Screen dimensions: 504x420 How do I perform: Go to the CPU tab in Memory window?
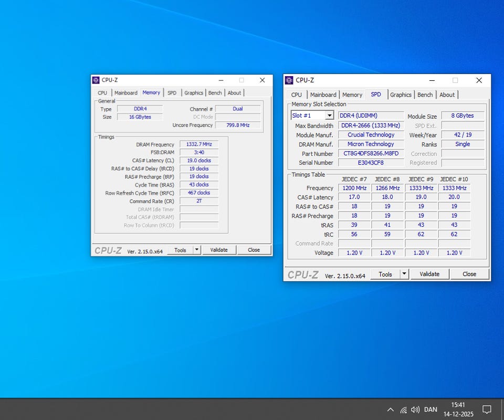pos(102,93)
